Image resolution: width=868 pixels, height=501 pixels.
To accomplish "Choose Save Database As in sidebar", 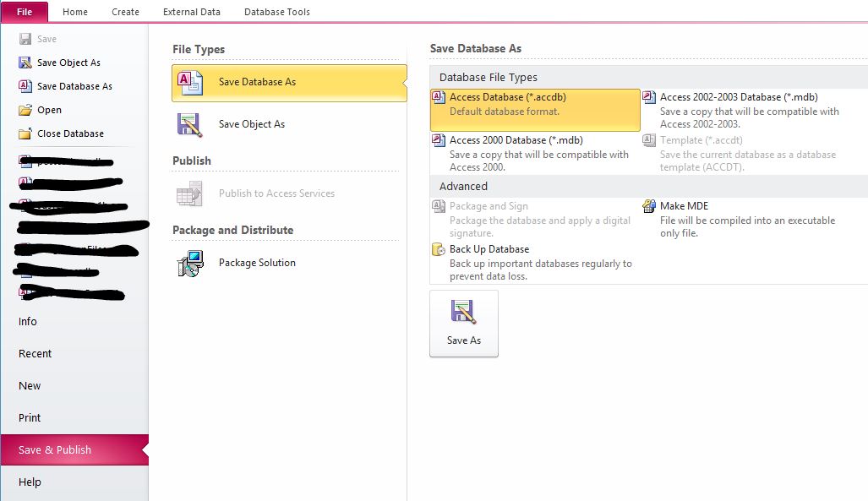I will point(74,86).
